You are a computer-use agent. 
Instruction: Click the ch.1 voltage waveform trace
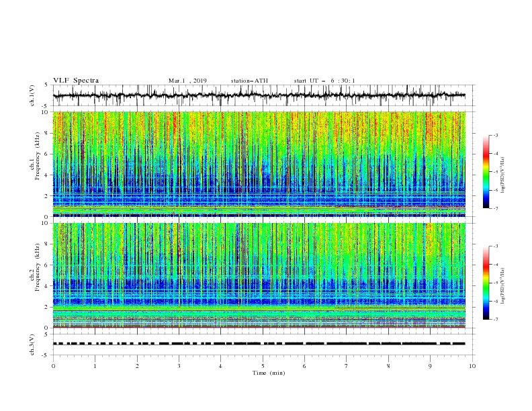coord(259,95)
